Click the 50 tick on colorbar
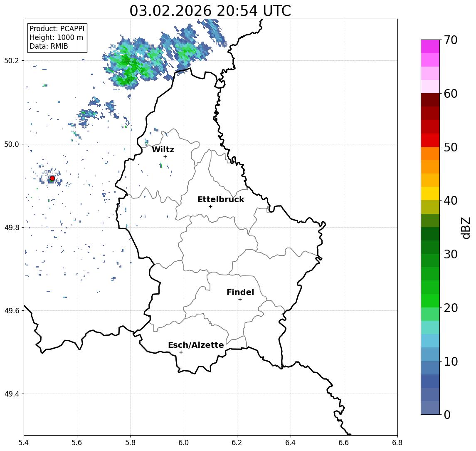The image size is (476, 451). 451,147
